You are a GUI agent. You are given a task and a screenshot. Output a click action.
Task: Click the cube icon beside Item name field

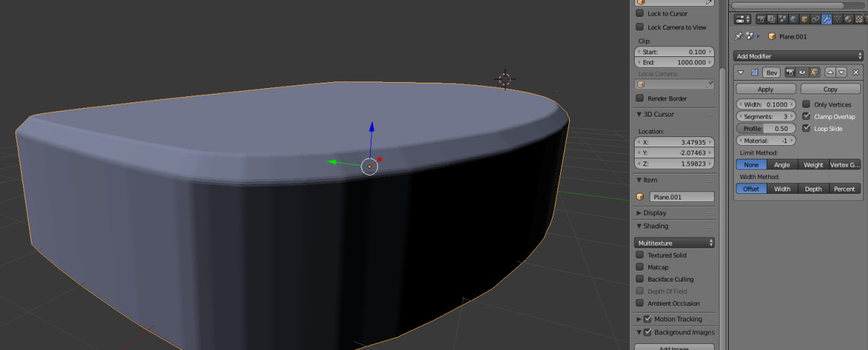639,197
